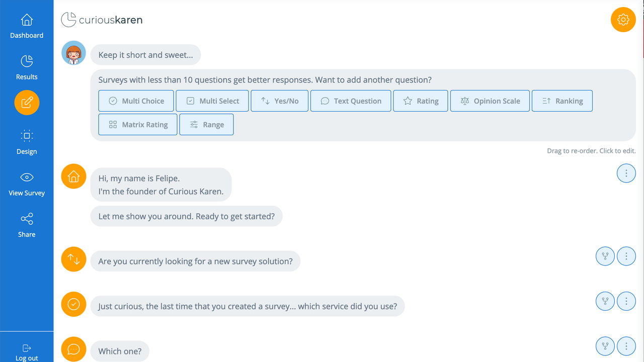Expand three-dot menu for 'Which one?' question
Image resolution: width=644 pixels, height=362 pixels.
pyautogui.click(x=626, y=346)
